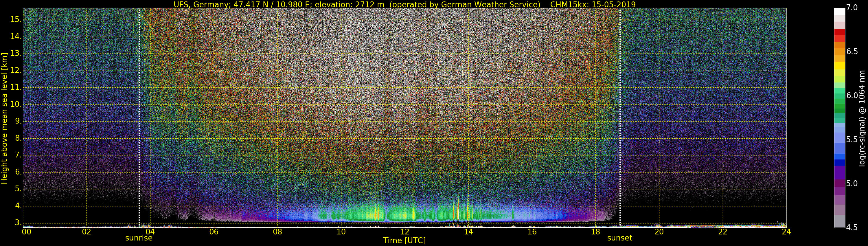
Task: Click the sunrise label under the time axis
Action: 139,238
